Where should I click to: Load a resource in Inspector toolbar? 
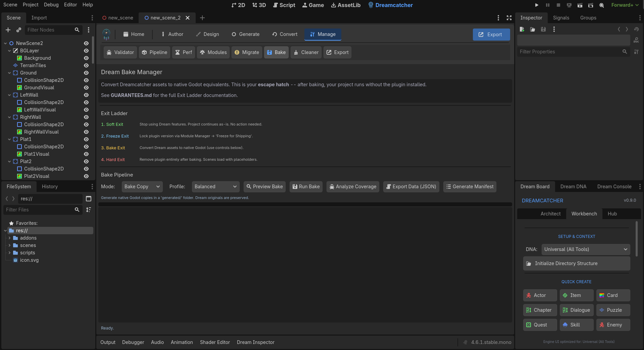[x=533, y=29]
